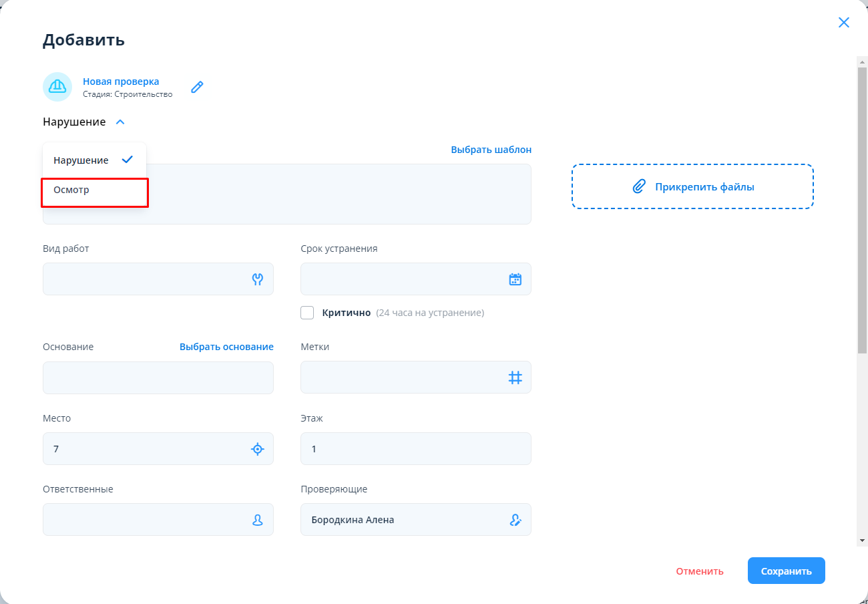
Task: Click the Этаж input field
Action: point(415,449)
